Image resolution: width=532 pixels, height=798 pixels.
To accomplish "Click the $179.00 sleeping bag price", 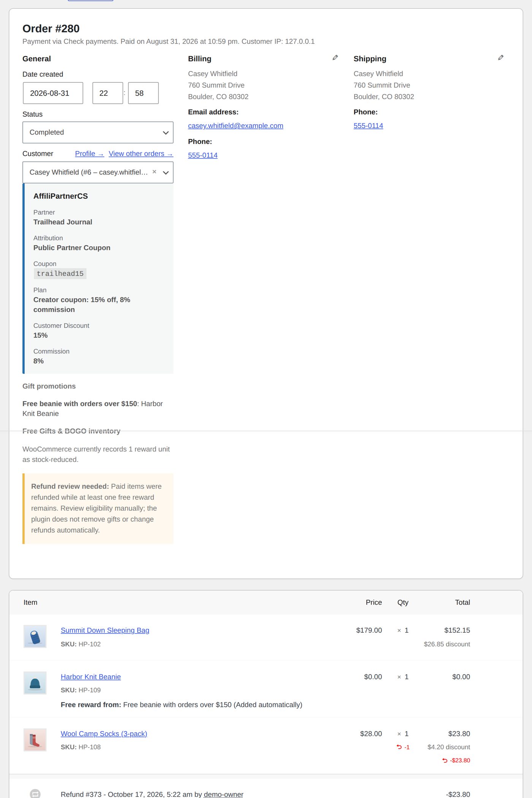I will tap(369, 630).
